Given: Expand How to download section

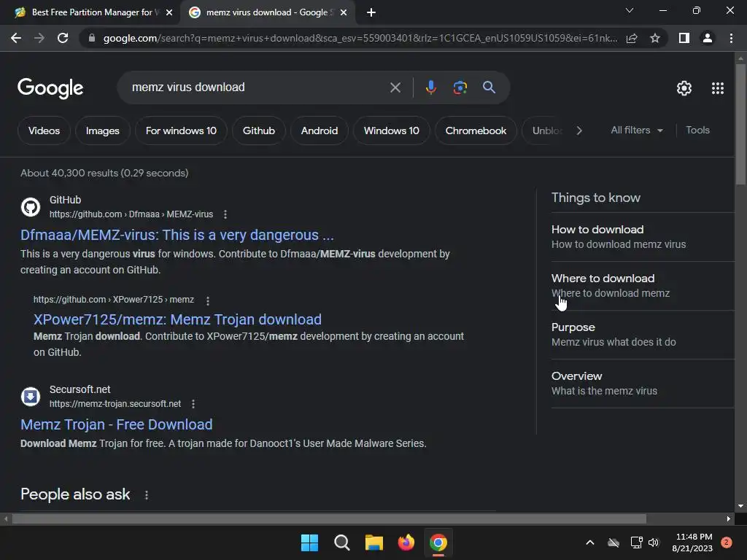Looking at the screenshot, I should coord(643,237).
